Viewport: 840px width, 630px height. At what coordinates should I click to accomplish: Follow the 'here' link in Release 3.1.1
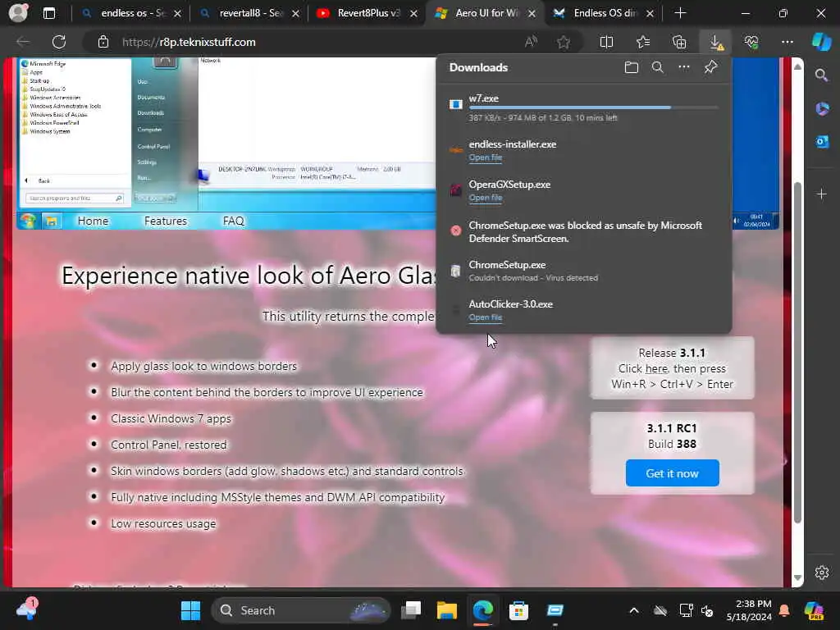click(656, 368)
